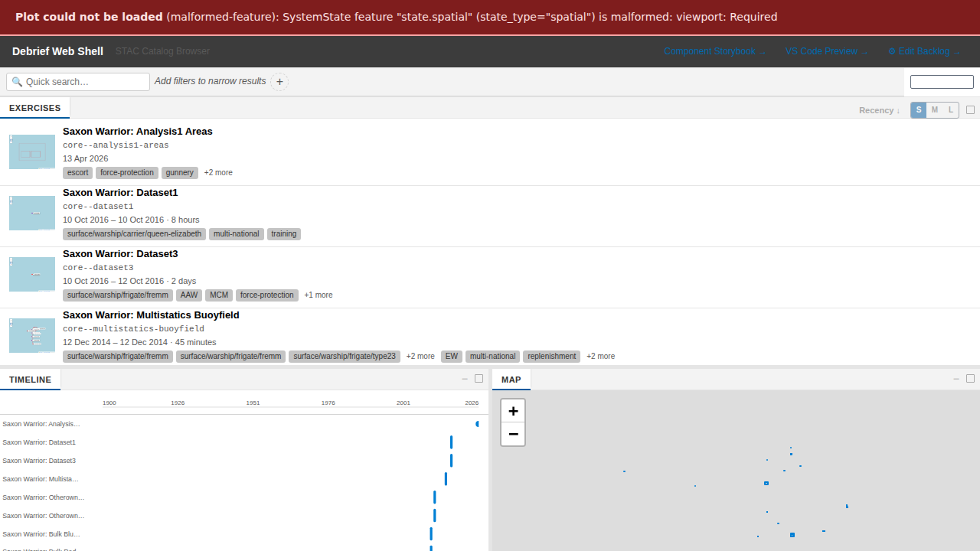Select 'core--multistatics-buoyfield' identifier text
This screenshot has height=551, width=980.
click(x=133, y=329)
